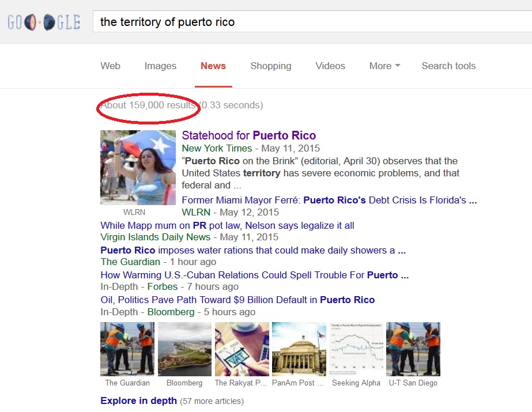This screenshot has width=532, height=412.
Task: Click the 'U-T San Diego' caption
Action: tap(413, 383)
